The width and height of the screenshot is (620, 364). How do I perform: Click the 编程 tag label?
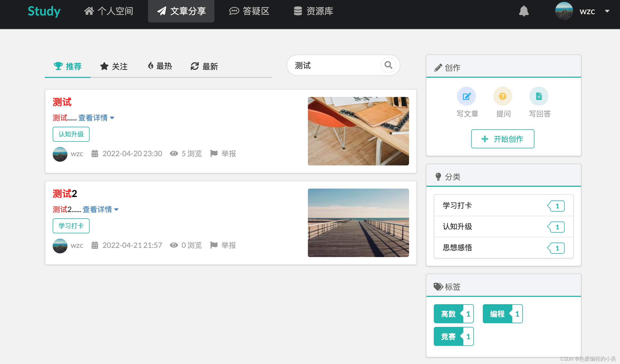pos(497,314)
